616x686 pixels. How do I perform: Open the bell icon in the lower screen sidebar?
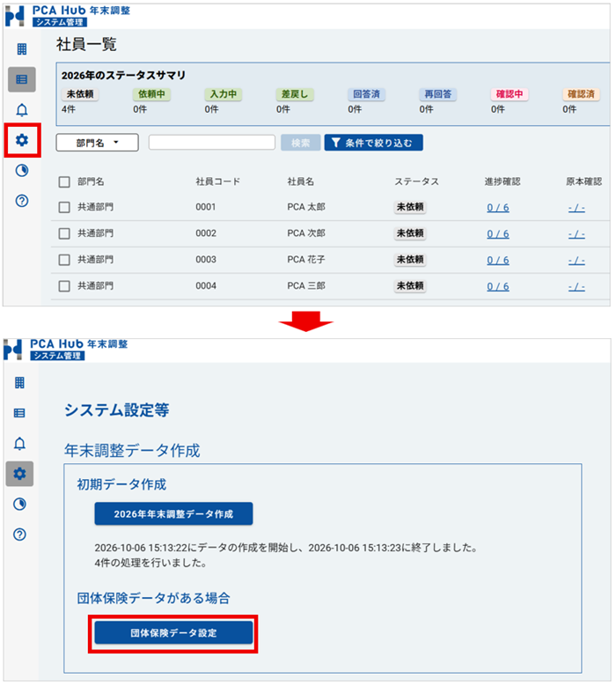tap(19, 444)
